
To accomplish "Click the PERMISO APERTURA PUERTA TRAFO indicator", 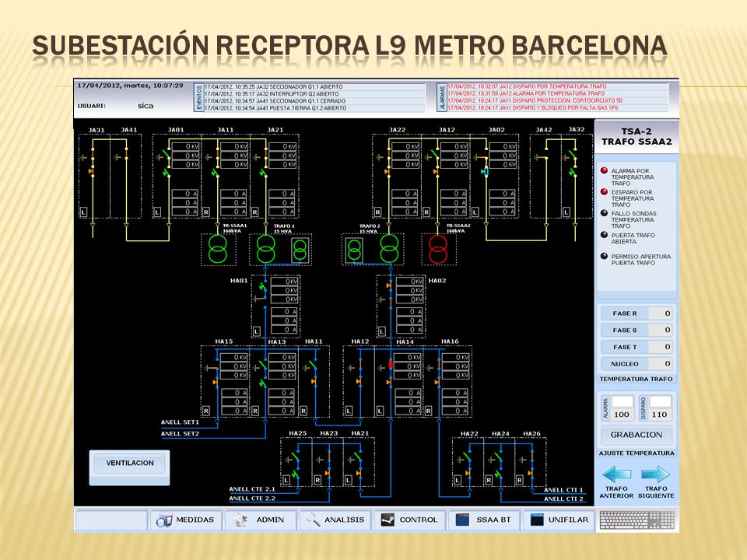I will [604, 256].
